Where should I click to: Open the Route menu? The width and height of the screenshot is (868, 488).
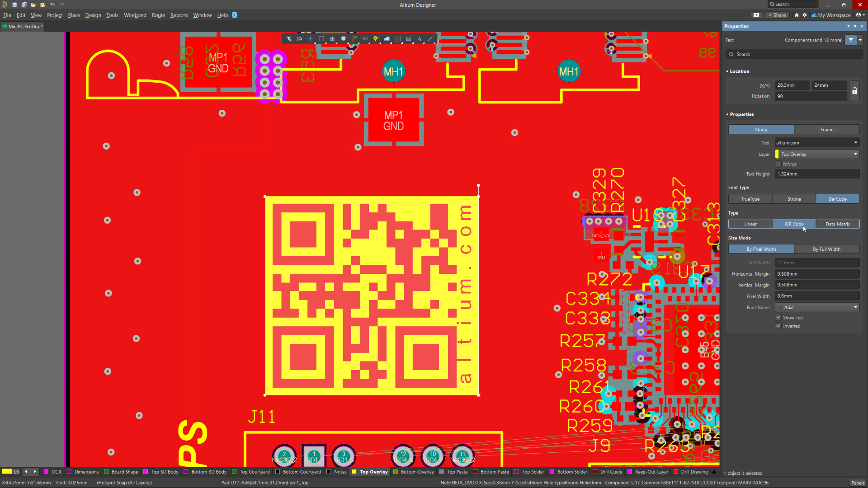[158, 15]
